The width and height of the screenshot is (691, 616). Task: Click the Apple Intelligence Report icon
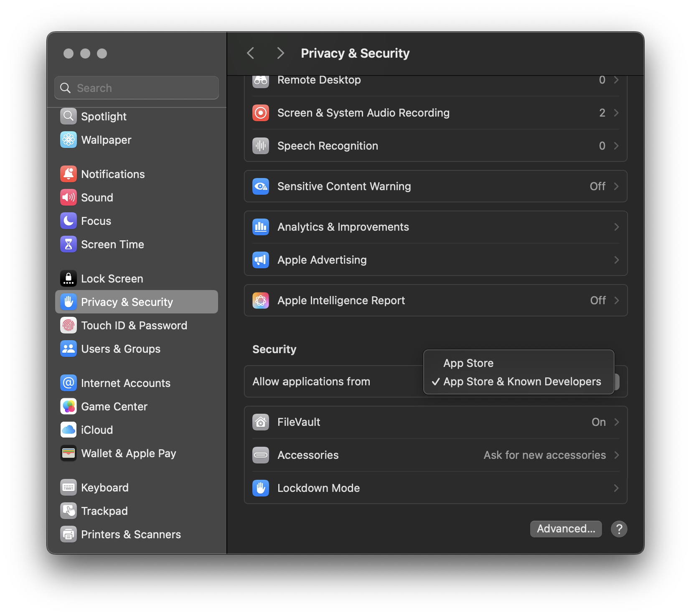pyautogui.click(x=261, y=300)
